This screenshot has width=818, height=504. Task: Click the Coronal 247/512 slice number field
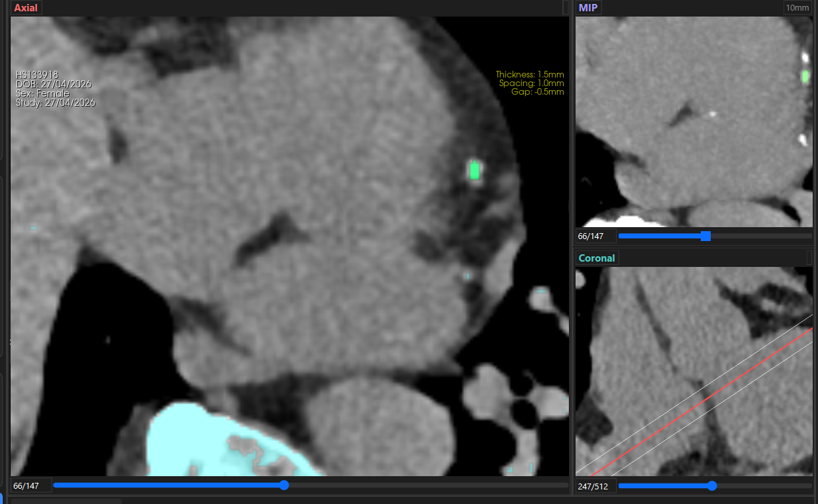(596, 486)
